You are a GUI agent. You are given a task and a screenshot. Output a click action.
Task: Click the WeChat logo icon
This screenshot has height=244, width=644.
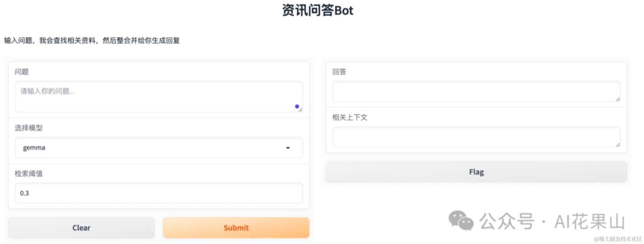pyautogui.click(x=461, y=221)
